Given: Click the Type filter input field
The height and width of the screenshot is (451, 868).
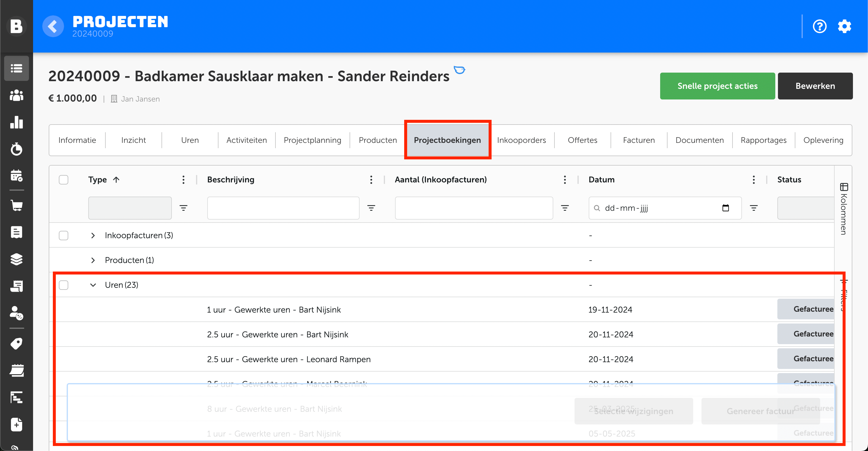Looking at the screenshot, I should tap(130, 208).
